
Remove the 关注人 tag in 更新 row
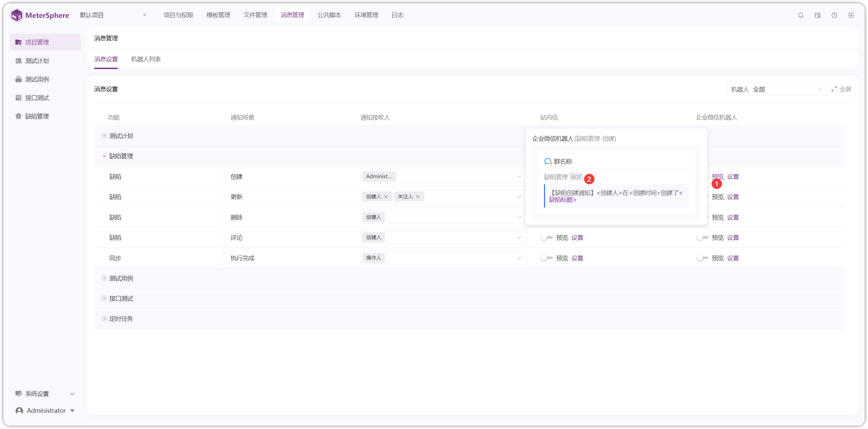click(x=418, y=197)
